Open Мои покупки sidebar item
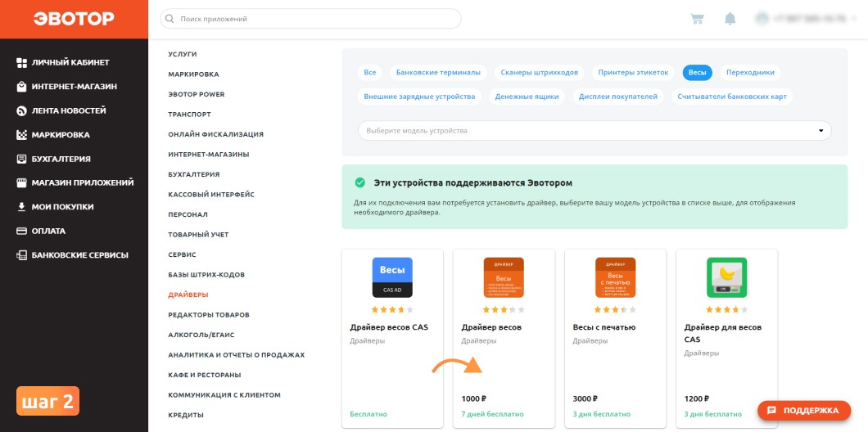 (x=56, y=207)
